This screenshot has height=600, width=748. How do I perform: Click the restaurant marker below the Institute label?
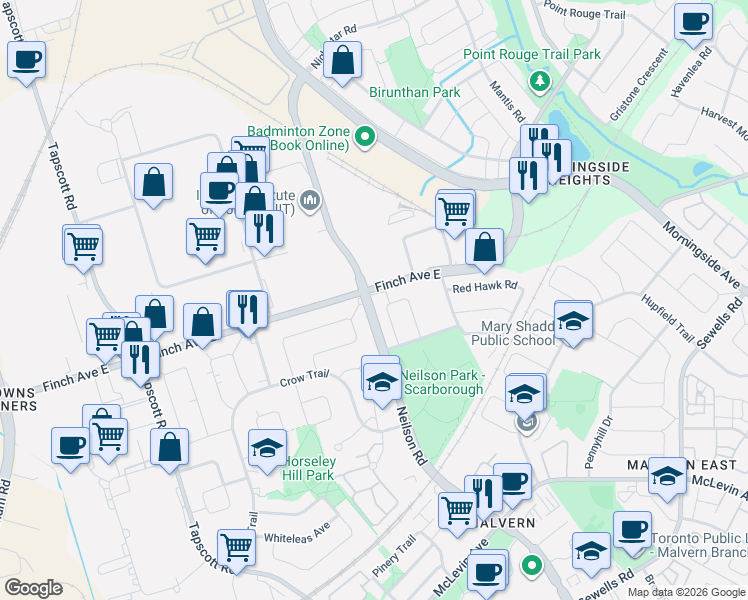[265, 230]
